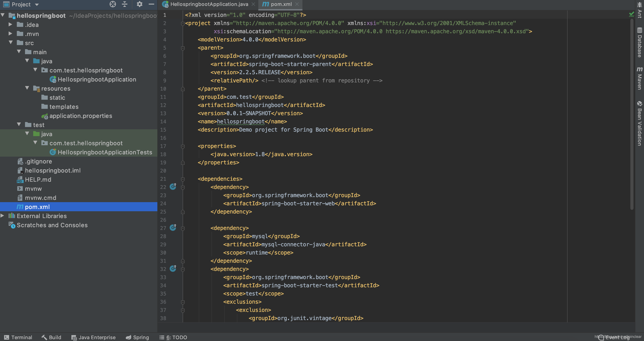This screenshot has height=341, width=644.
Task: Open the Database tool window
Action: (x=639, y=42)
